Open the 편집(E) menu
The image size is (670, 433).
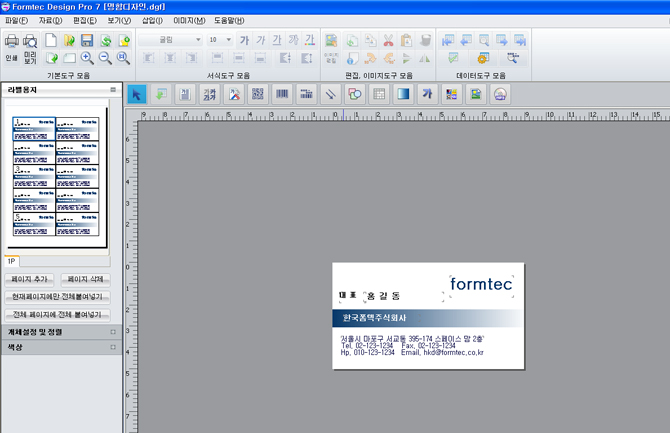(x=85, y=21)
